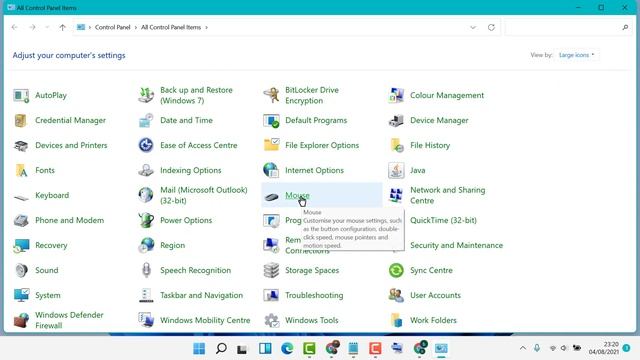The height and width of the screenshot is (360, 640).
Task: Click the Control Panel breadcrumb
Action: 112,27
